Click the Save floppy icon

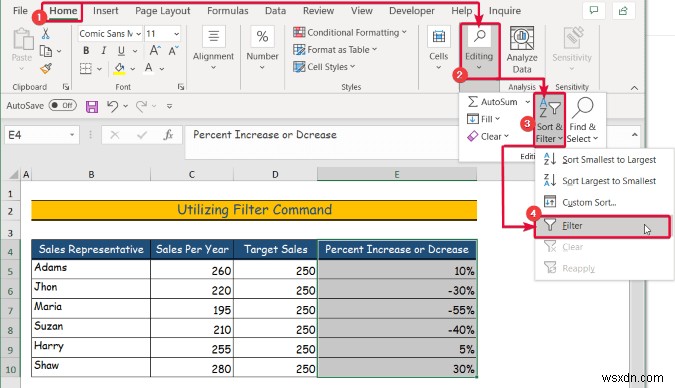(x=92, y=106)
